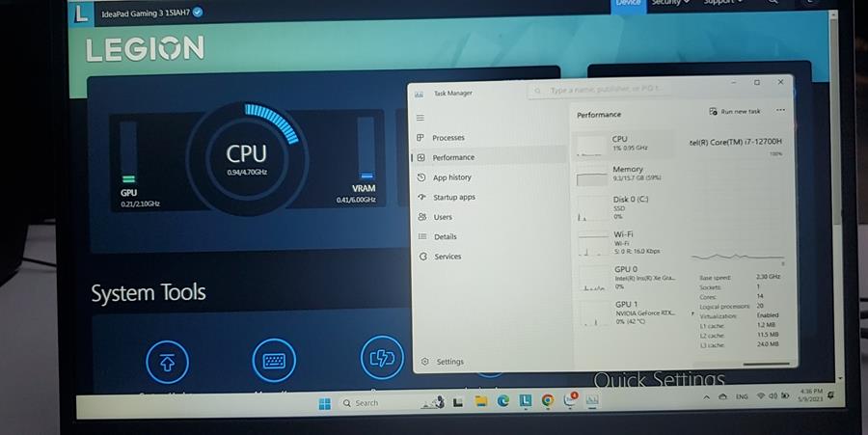This screenshot has width=868, height=435.
Task: Open Task View icon on taskbar
Action: pyautogui.click(x=458, y=402)
